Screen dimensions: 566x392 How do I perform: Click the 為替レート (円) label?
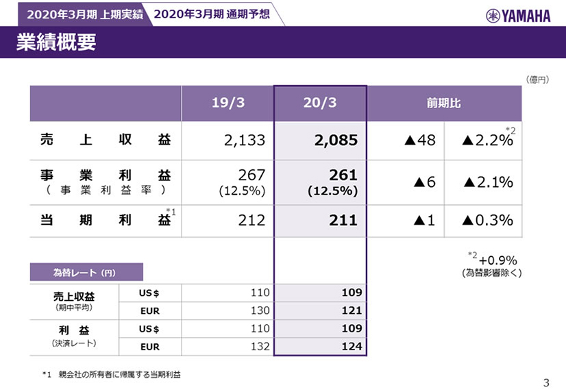(86, 273)
